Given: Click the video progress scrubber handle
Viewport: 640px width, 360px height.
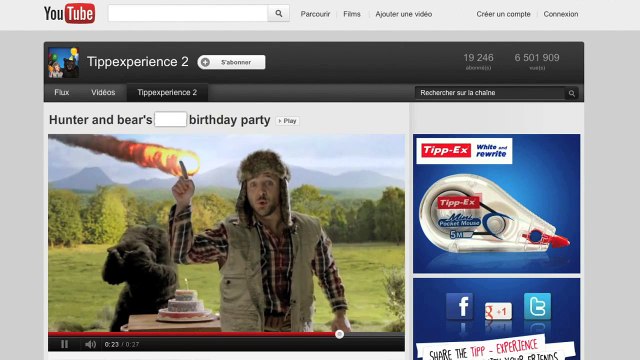Looking at the screenshot, I should 339,334.
